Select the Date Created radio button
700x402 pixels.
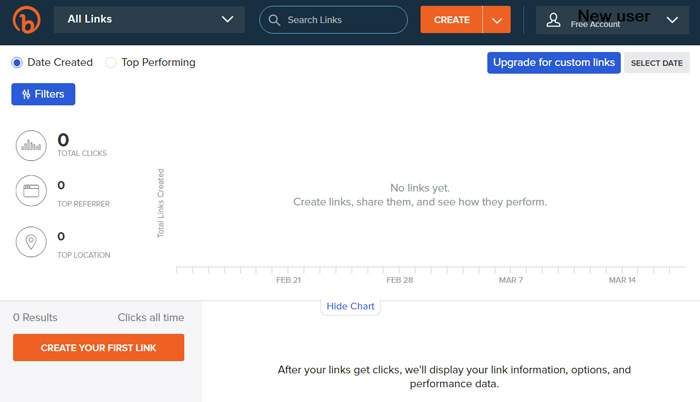(x=17, y=63)
